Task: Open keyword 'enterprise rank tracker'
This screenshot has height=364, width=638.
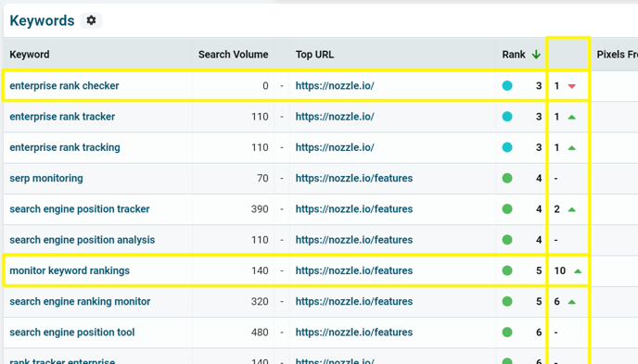Action: coord(62,117)
